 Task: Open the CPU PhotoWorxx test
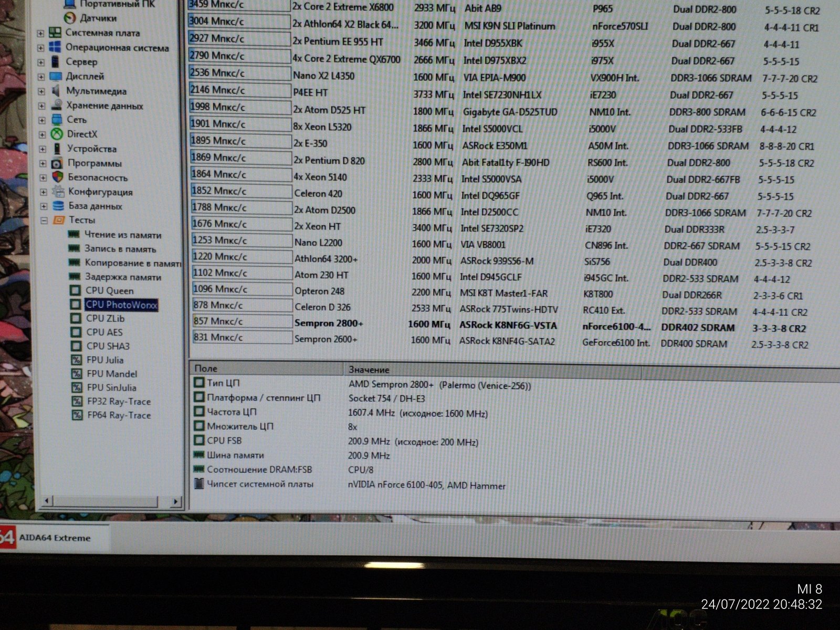click(x=121, y=304)
